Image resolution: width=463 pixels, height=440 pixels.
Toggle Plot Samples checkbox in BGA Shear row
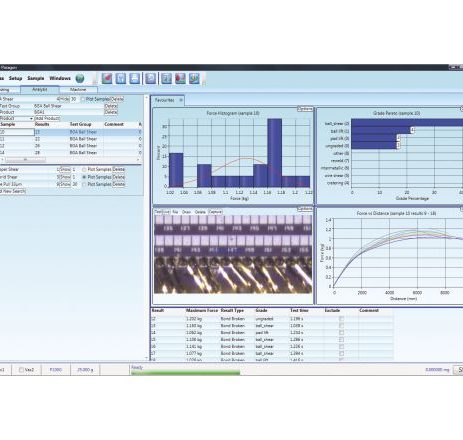pyautogui.click(x=83, y=99)
